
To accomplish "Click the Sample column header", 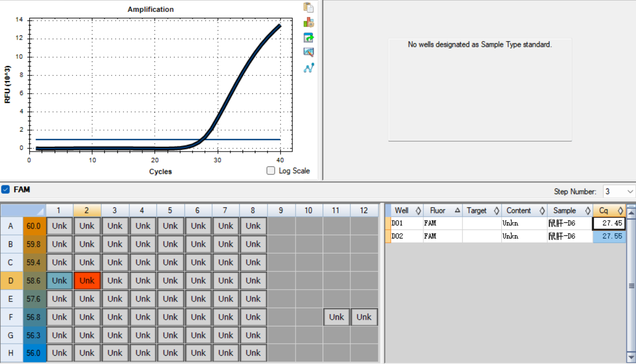I will (570, 210).
